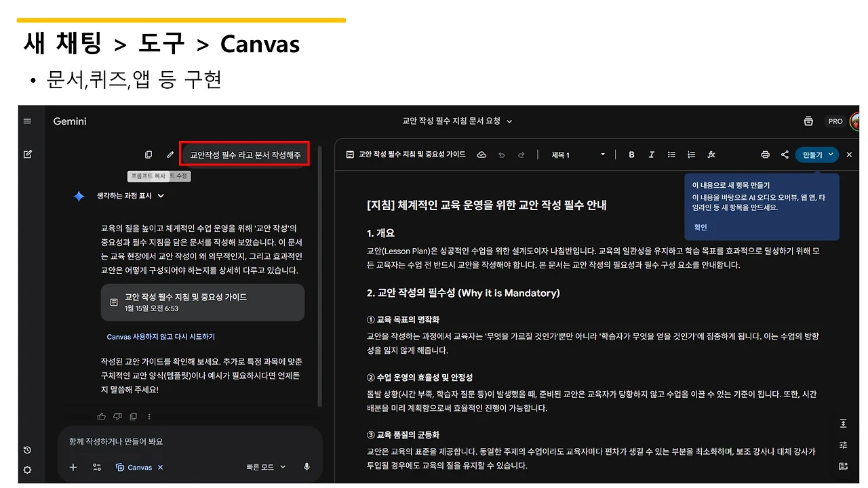The width and height of the screenshot is (868, 488).
Task: Click the canvas document title text
Action: 412,155
